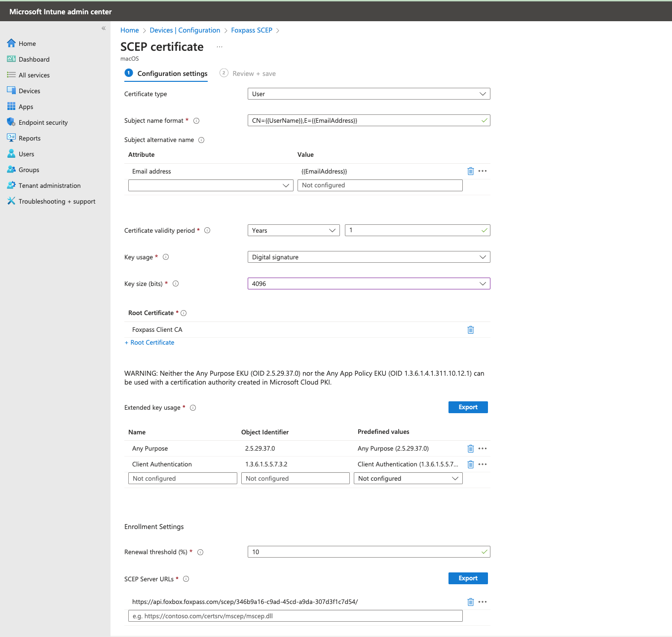Screen dimensions: 672x637
Task: Delete the Any Purpose EKU row
Action: (471, 449)
